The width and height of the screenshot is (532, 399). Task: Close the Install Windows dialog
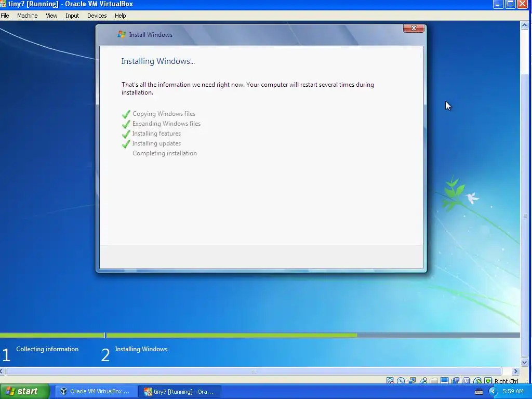(414, 28)
